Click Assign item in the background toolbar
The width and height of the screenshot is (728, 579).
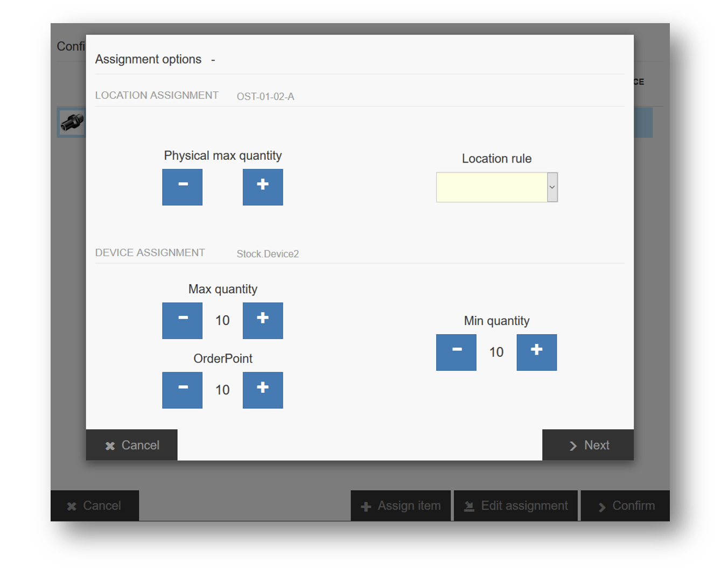pos(401,506)
